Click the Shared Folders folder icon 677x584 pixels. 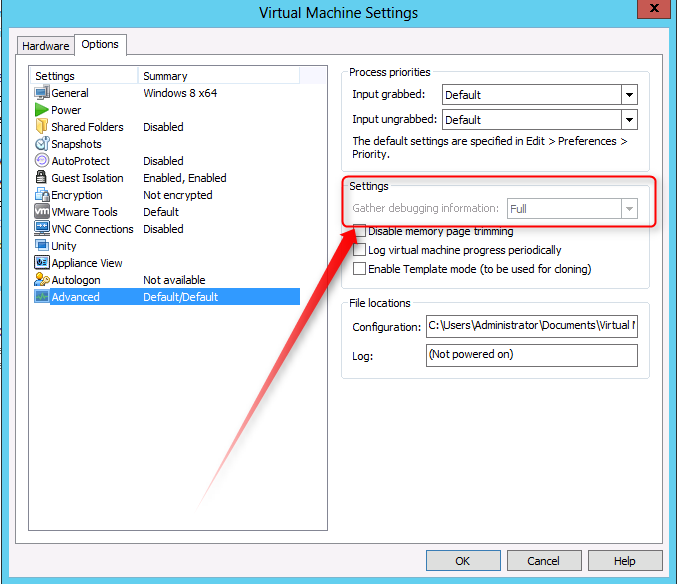(x=42, y=126)
